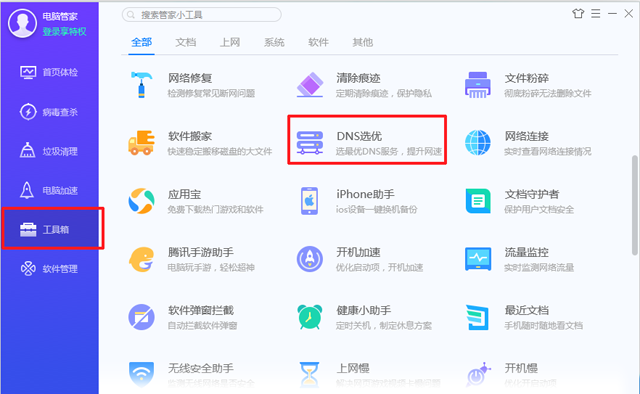Click the vertical scrollbar thumb
The image size is (640, 394).
[635, 205]
